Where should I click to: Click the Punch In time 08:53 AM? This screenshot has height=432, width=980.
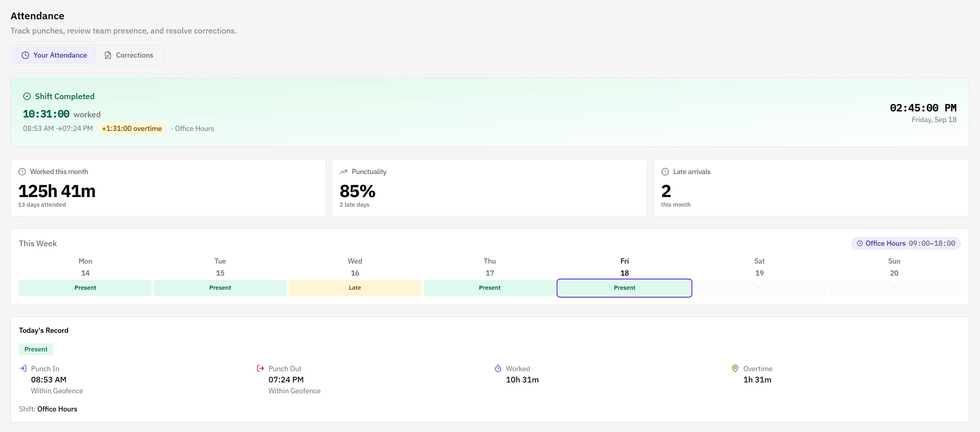[x=49, y=380]
